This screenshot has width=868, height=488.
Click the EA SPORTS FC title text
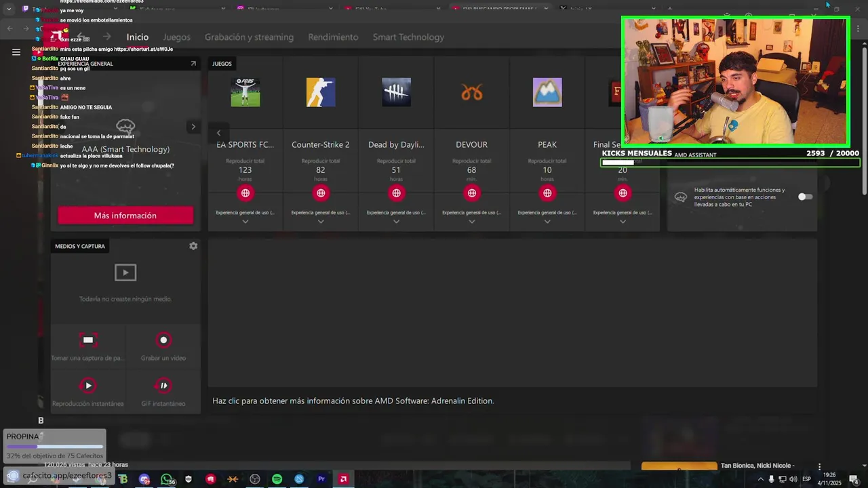(x=245, y=144)
